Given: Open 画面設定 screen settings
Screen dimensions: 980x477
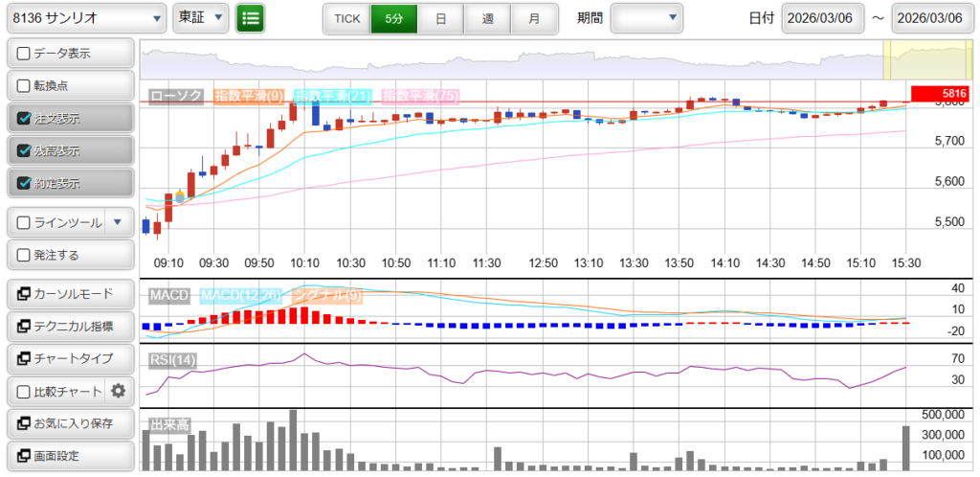Looking at the screenshot, I should [x=70, y=455].
